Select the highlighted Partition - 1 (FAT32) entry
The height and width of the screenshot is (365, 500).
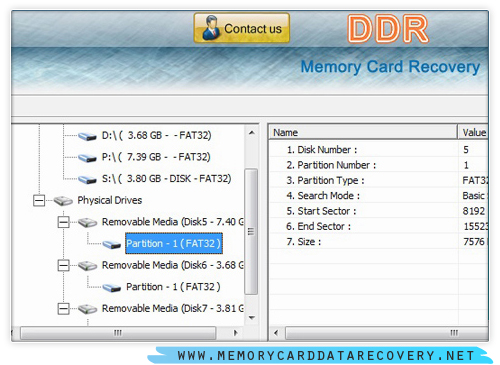pos(174,243)
